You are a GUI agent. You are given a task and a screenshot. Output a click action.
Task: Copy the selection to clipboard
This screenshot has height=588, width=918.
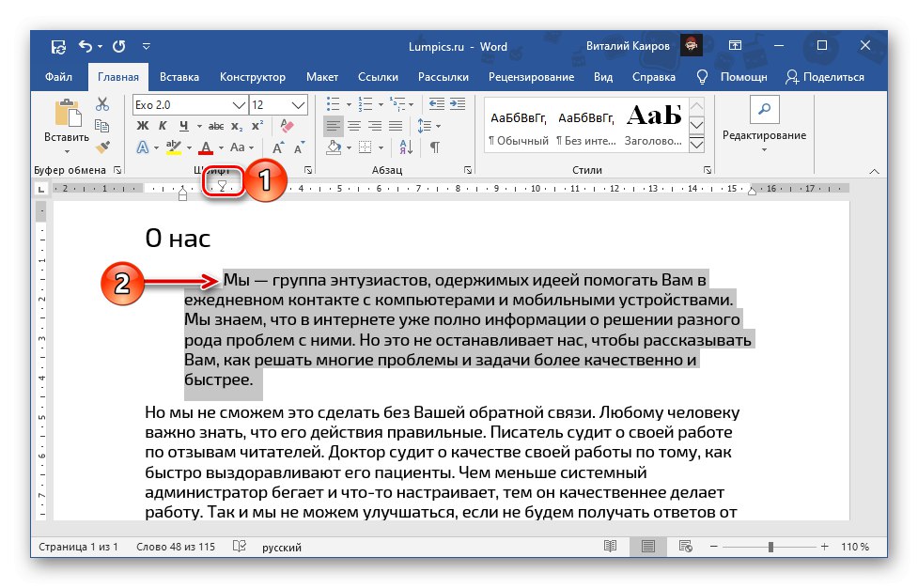(102, 124)
